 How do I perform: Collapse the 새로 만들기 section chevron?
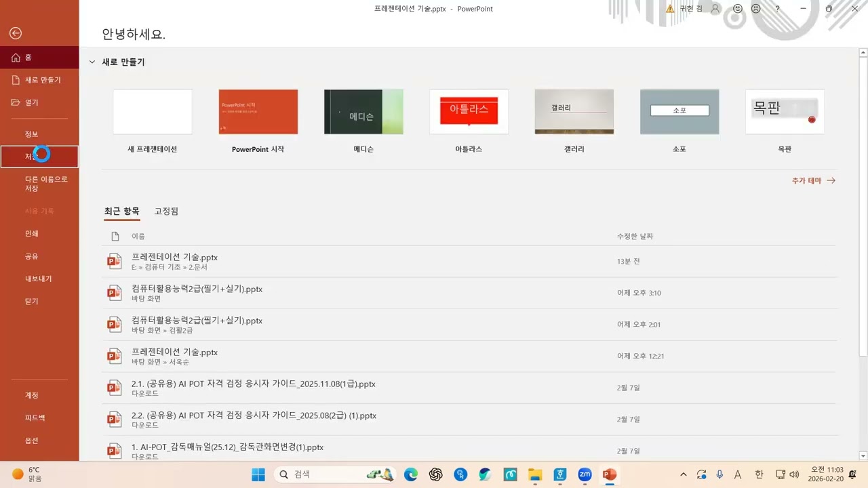click(92, 62)
